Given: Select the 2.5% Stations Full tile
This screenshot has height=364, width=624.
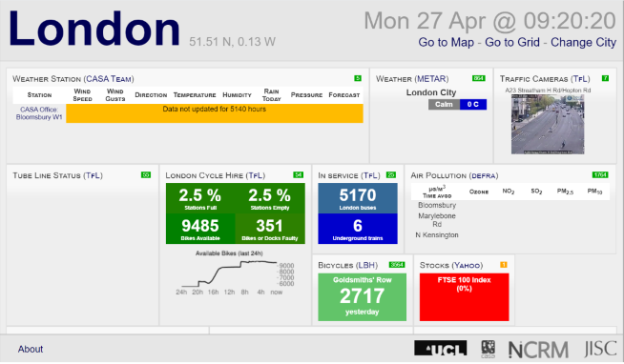Looking at the screenshot, I should tap(200, 198).
